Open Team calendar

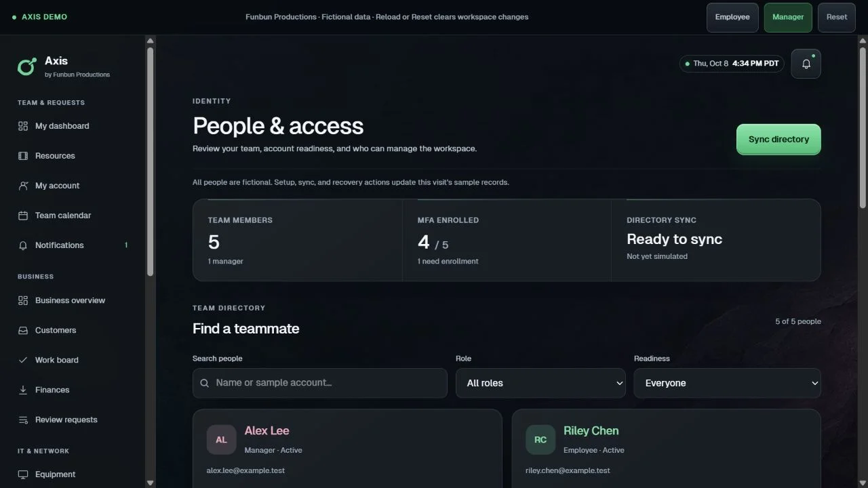(73, 216)
